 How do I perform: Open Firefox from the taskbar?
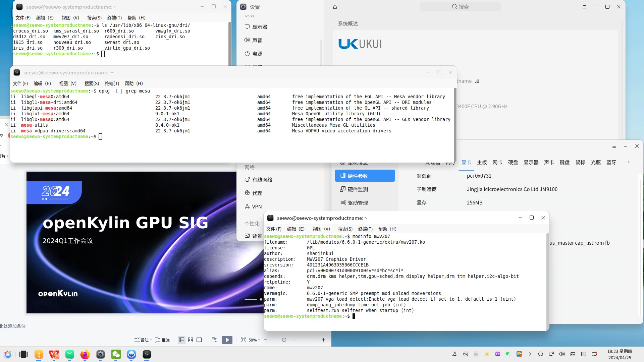pos(85,354)
